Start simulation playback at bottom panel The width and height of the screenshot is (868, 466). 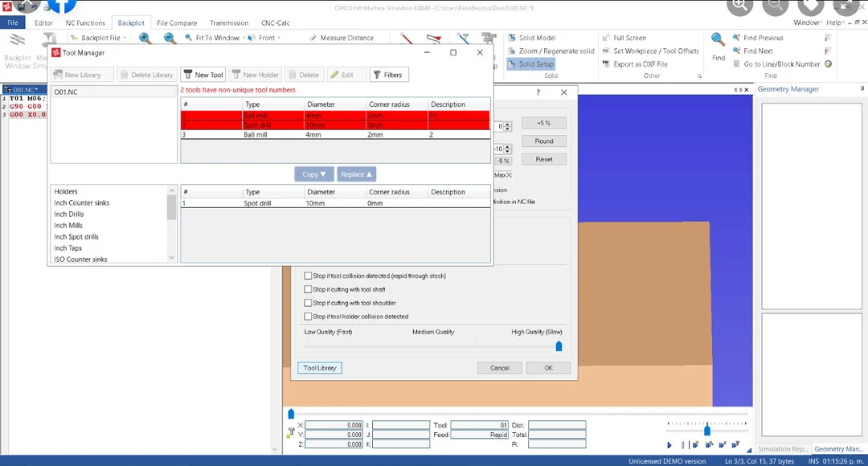[669, 444]
